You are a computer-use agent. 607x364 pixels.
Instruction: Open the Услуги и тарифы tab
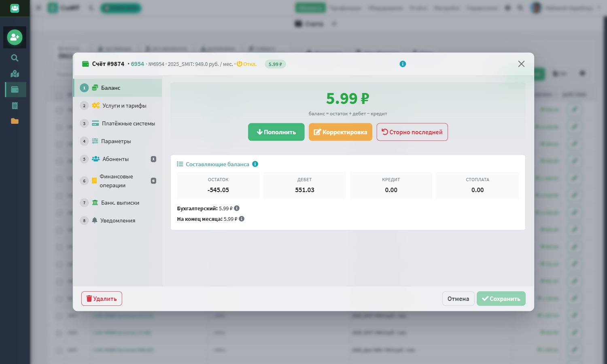[118, 106]
